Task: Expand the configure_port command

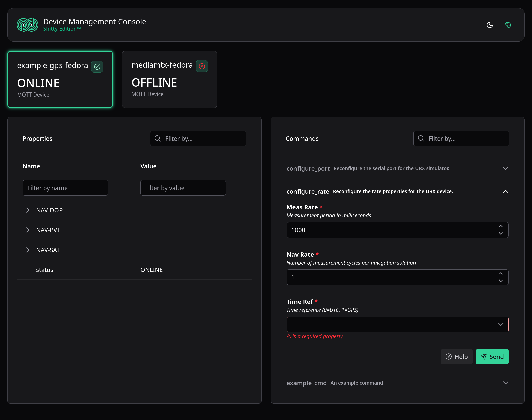Action: pos(505,168)
